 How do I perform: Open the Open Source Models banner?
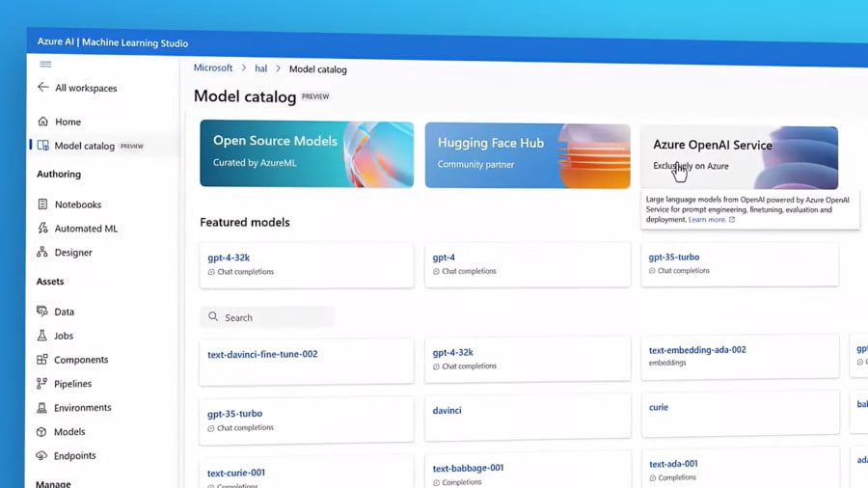tap(307, 153)
